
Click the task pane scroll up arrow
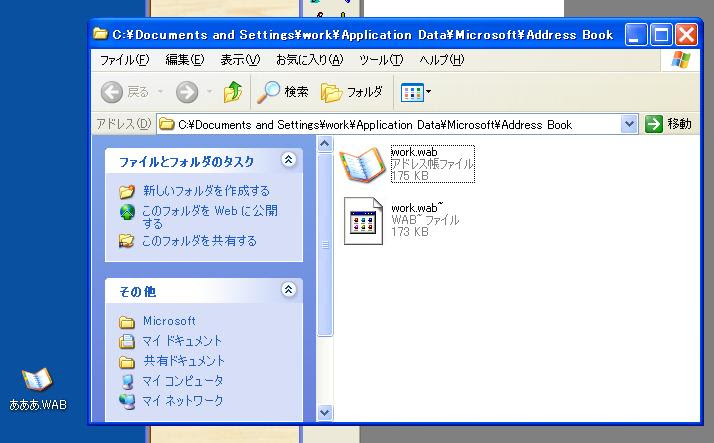click(x=325, y=144)
